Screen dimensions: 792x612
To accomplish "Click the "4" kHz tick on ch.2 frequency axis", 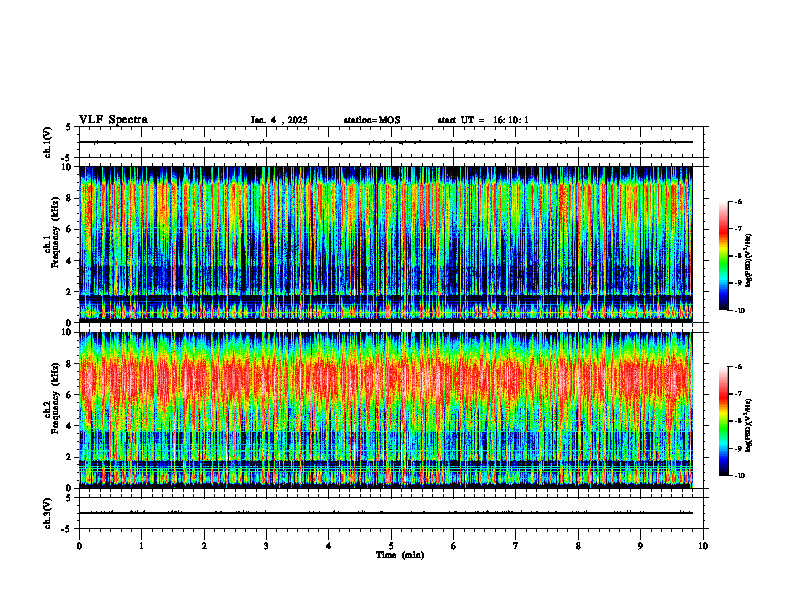I will pos(70,426).
